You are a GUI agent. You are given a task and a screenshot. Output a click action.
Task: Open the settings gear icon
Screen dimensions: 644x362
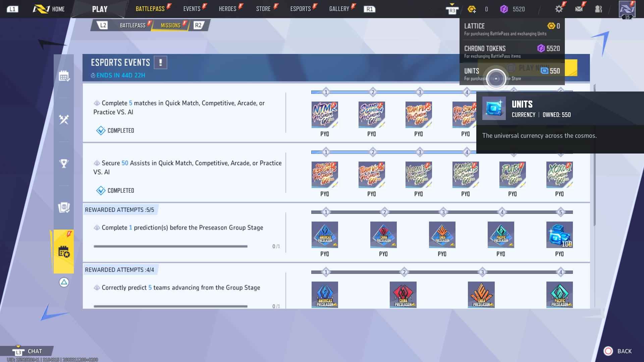coord(559,9)
